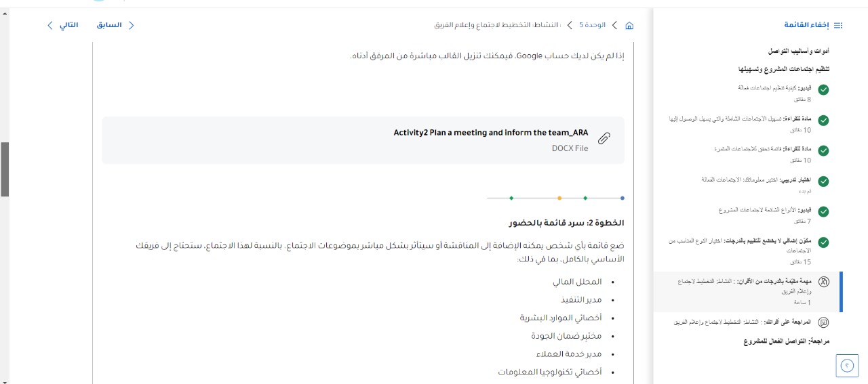Click green checkmark for 8-minute video item

(x=823, y=90)
